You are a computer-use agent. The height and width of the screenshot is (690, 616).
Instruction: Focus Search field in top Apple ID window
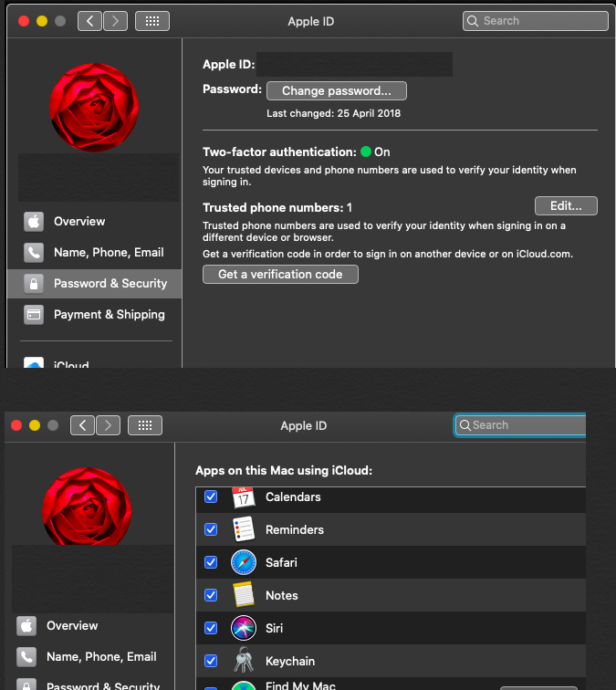pyautogui.click(x=536, y=21)
